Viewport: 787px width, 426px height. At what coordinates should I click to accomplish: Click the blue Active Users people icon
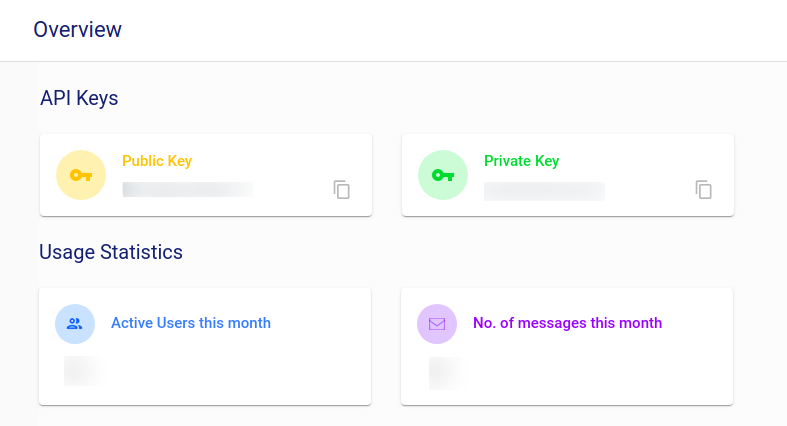[75, 324]
